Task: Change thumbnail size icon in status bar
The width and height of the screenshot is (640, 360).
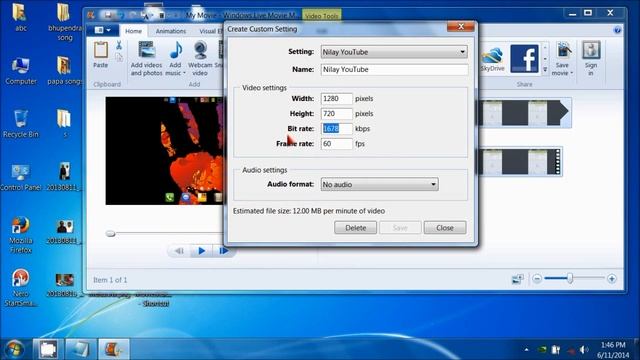Action: click(518, 279)
